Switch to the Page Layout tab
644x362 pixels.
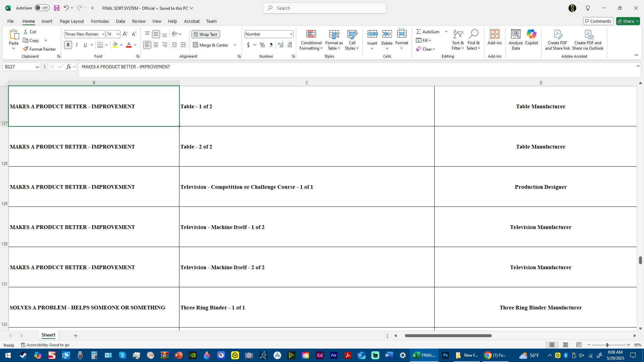(x=72, y=21)
